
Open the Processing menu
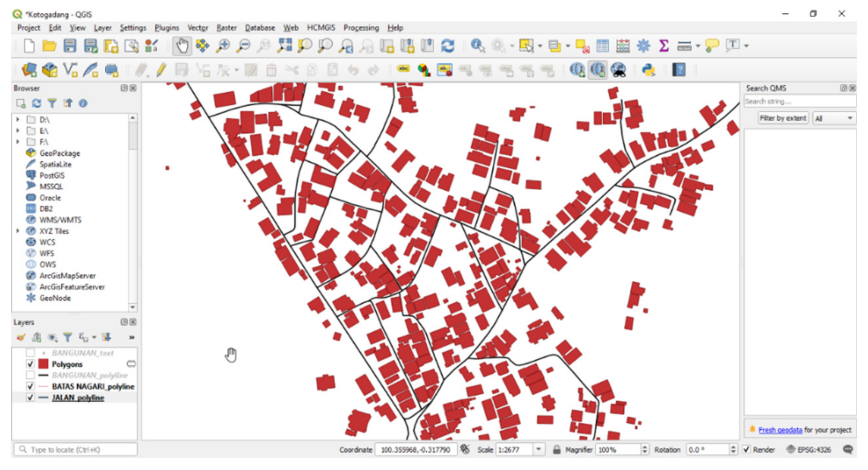pos(361,28)
